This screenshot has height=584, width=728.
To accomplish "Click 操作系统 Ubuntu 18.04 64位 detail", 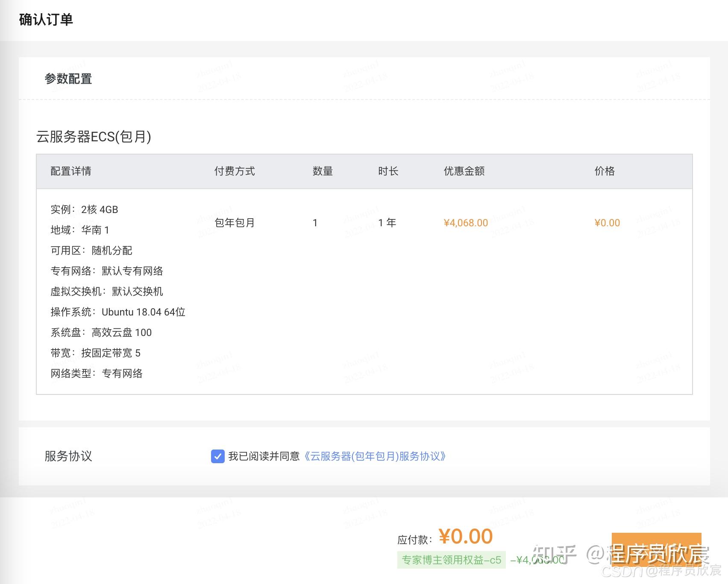I will (x=117, y=312).
